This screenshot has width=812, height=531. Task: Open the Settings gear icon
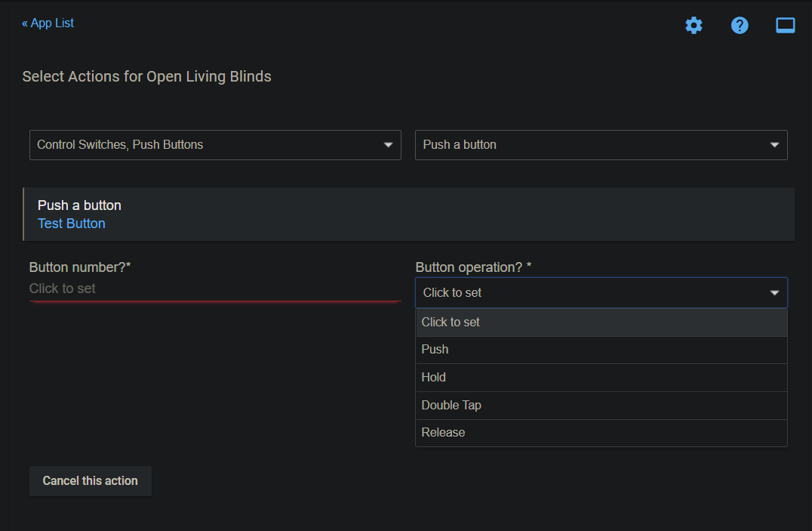[x=694, y=25]
